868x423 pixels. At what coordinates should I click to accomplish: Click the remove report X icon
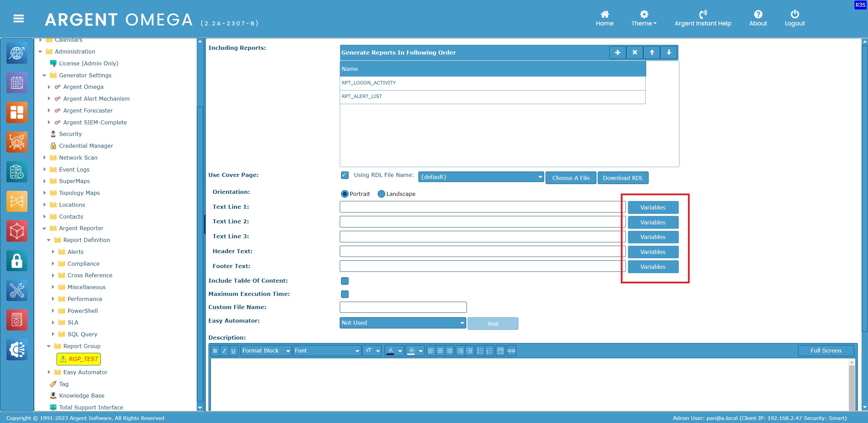click(x=635, y=53)
